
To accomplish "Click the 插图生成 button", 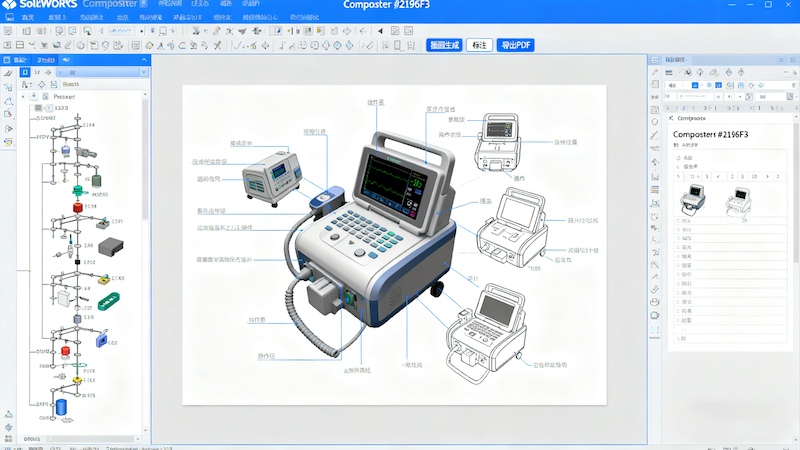I will [x=443, y=45].
